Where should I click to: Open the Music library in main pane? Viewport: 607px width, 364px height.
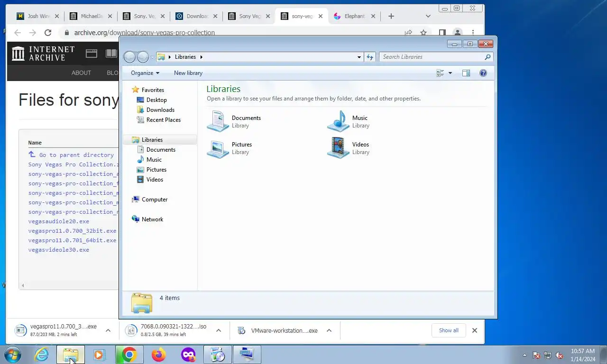click(x=348, y=121)
